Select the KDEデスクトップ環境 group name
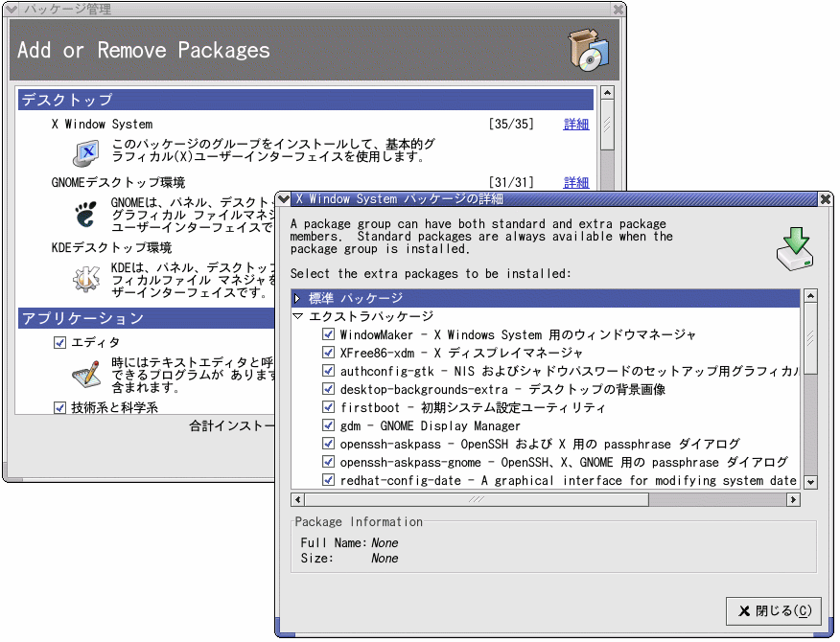The height and width of the screenshot is (642, 840). pos(111,248)
